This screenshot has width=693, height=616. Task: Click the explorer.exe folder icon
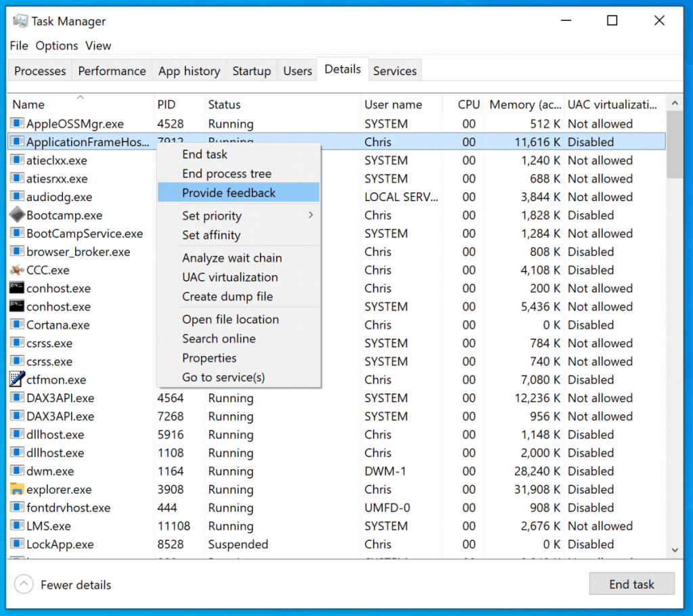(17, 489)
